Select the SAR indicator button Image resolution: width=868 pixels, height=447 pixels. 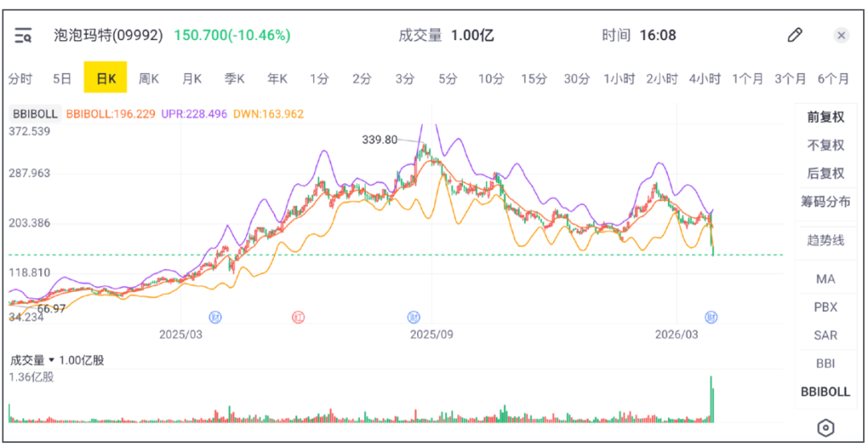[x=825, y=335]
